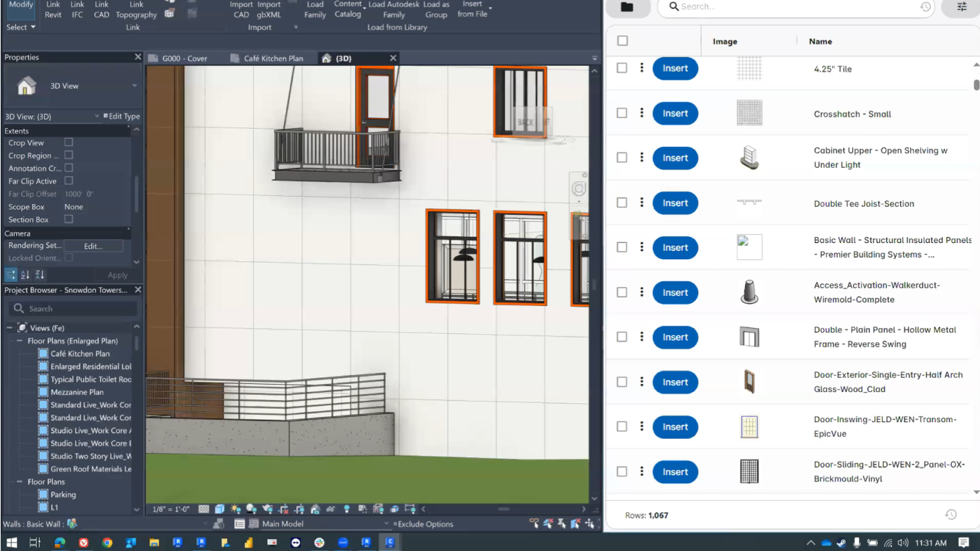980x551 pixels.
Task: Toggle the Section Box checkbox in Properties
Action: [69, 219]
